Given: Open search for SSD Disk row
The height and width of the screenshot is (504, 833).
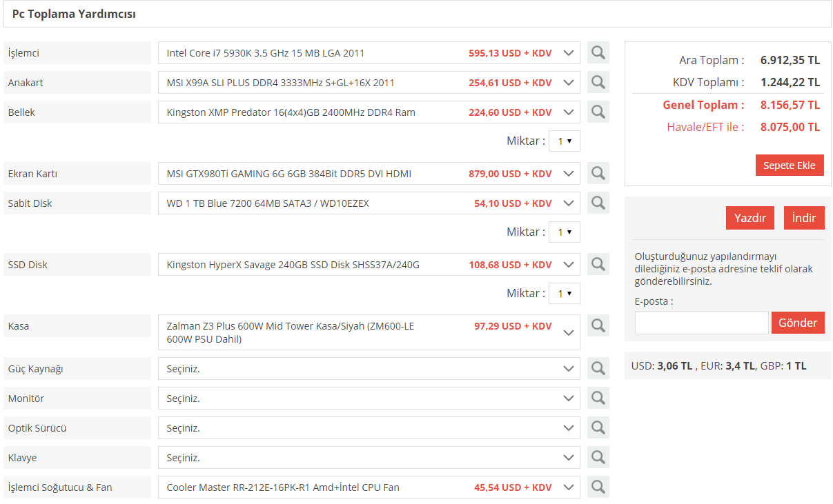Looking at the screenshot, I should click(598, 264).
